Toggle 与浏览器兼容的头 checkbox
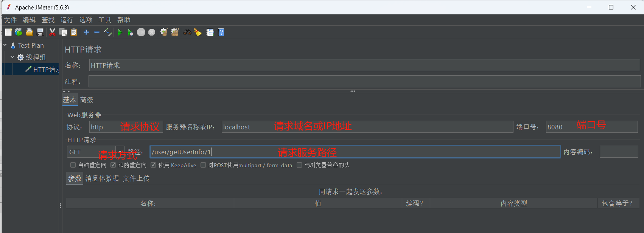Viewport: 644px width, 233px height. click(299, 165)
